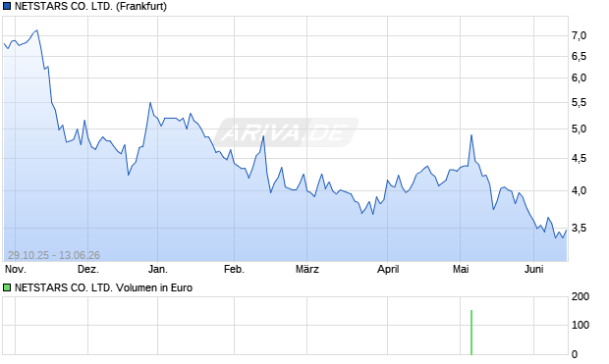The image size is (609, 364).
Task: Click the 6,5 price axis value
Action: [579, 57]
